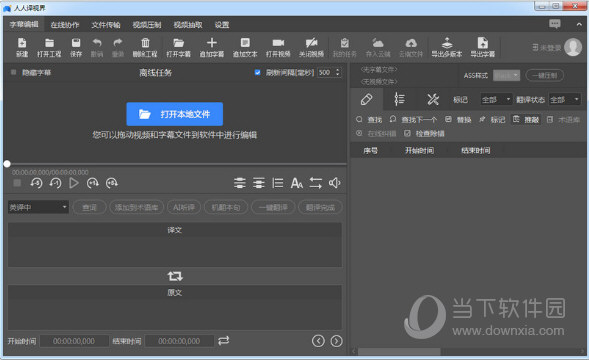Adjust the refresh interval 500 stepper
The image size is (589, 360).
(x=337, y=72)
